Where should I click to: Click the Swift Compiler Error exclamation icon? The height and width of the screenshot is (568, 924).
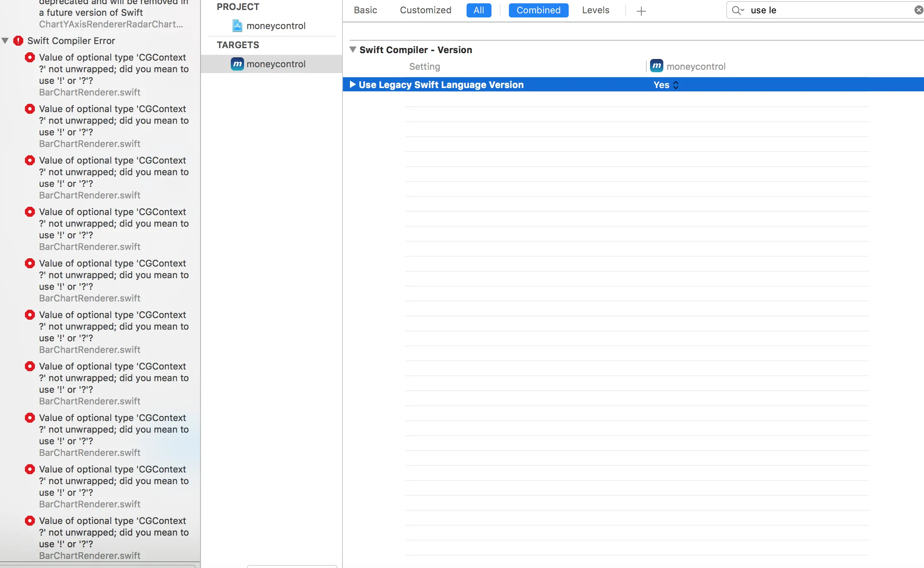coord(18,41)
